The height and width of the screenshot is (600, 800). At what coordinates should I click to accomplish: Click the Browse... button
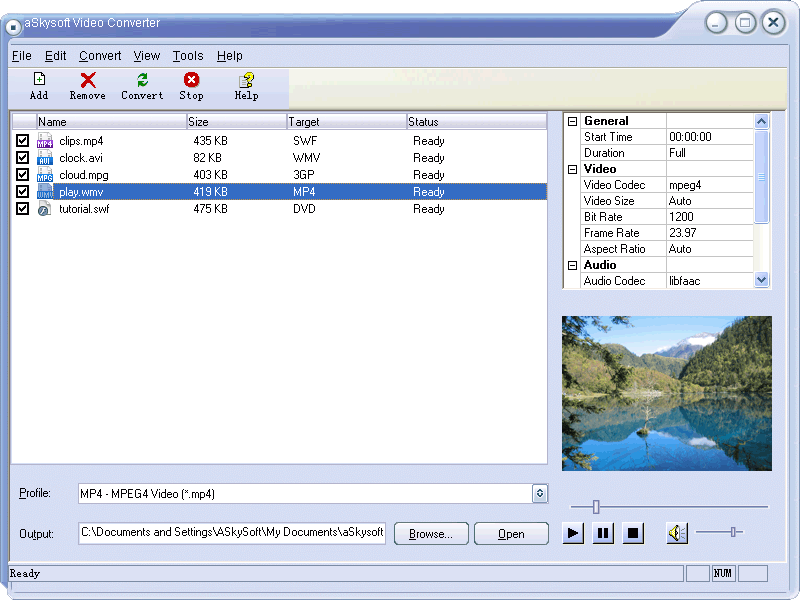pyautogui.click(x=431, y=534)
